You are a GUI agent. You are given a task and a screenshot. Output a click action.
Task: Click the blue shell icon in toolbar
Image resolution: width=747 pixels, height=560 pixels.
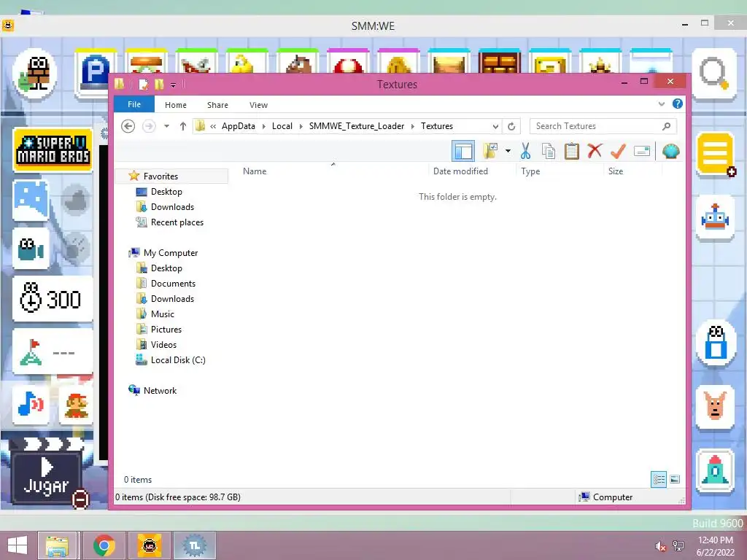(x=671, y=152)
